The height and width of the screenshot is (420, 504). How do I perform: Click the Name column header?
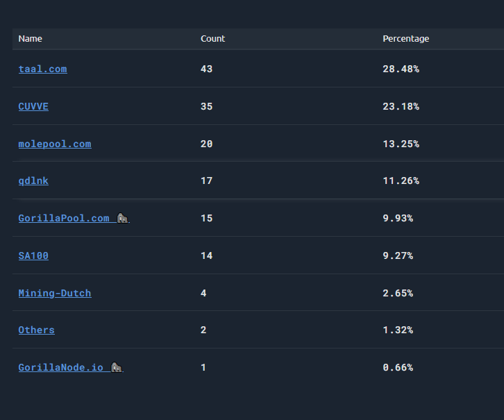(31, 39)
